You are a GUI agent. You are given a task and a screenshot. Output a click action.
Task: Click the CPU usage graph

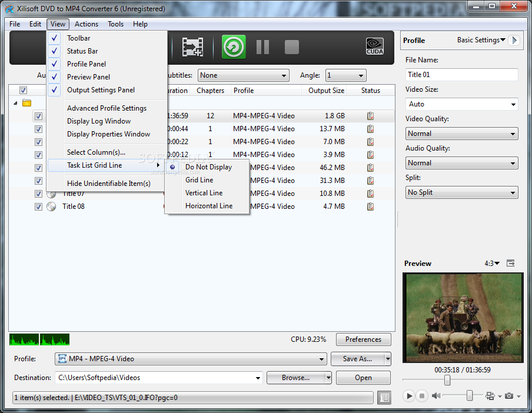[39, 339]
